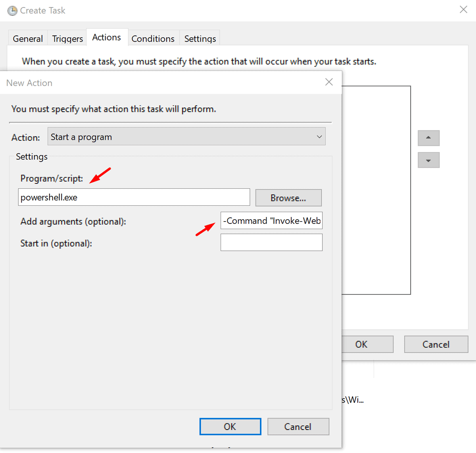The image size is (476, 453).
Task: Click OK in the Create Task window
Action: (x=367, y=344)
